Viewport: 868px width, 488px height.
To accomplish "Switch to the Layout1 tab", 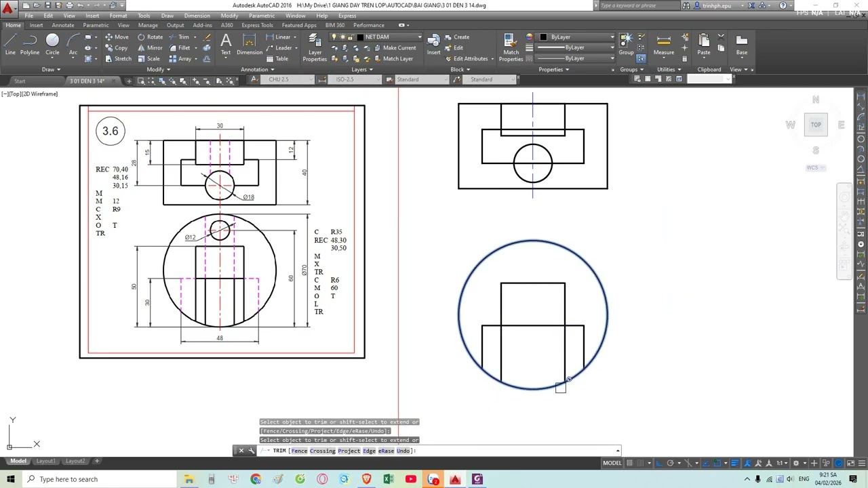I will (45, 461).
